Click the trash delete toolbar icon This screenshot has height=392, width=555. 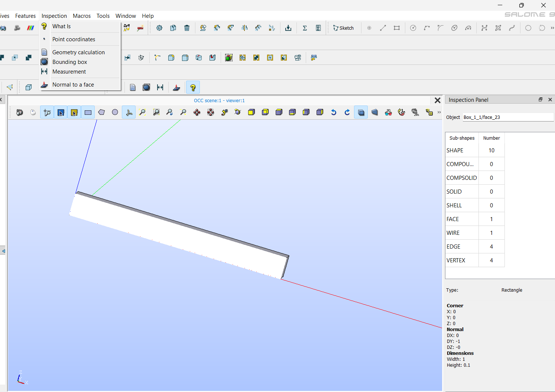(x=187, y=28)
